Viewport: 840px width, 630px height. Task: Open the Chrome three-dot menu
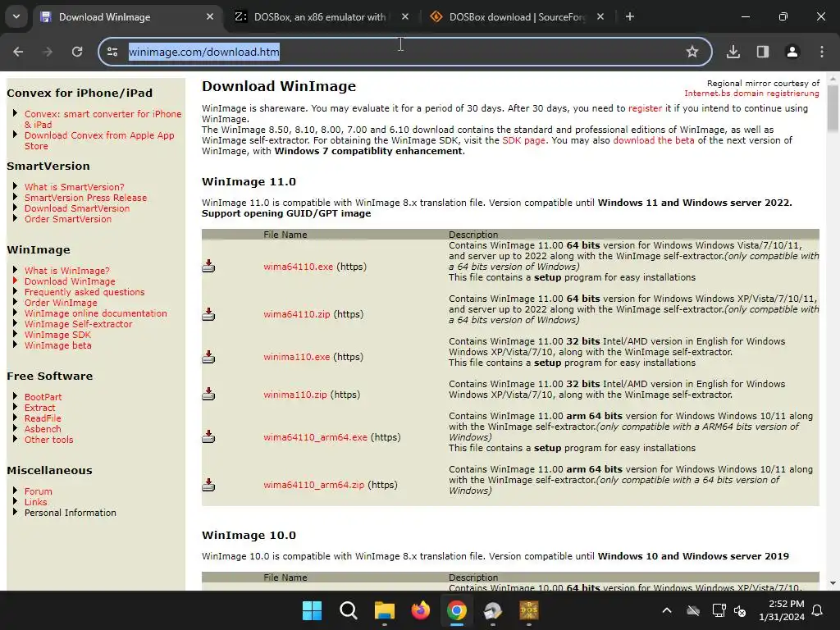click(x=821, y=52)
